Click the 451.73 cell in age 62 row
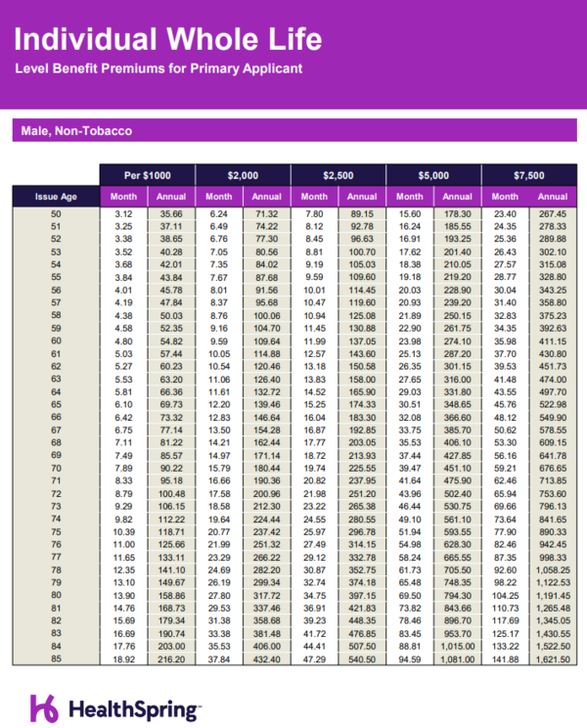The image size is (587, 728). click(553, 367)
